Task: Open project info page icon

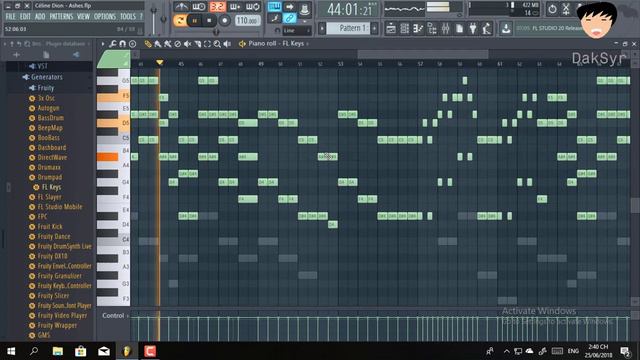Action: (x=459, y=29)
